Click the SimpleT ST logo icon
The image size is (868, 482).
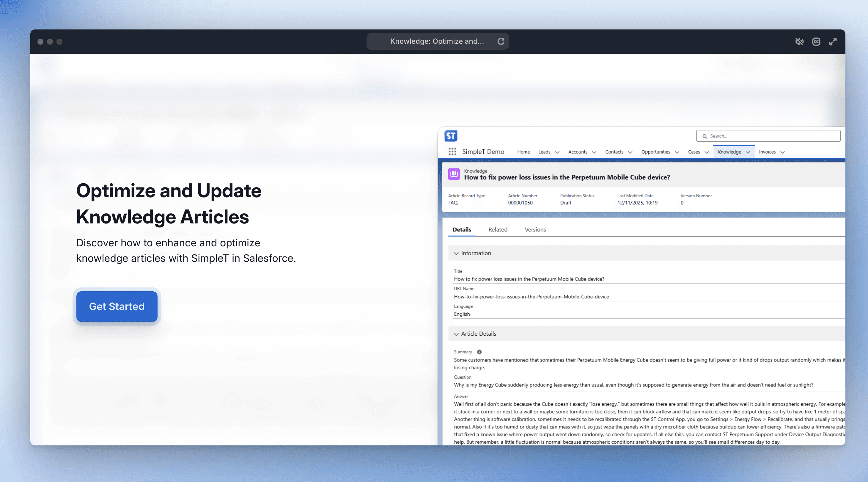451,136
